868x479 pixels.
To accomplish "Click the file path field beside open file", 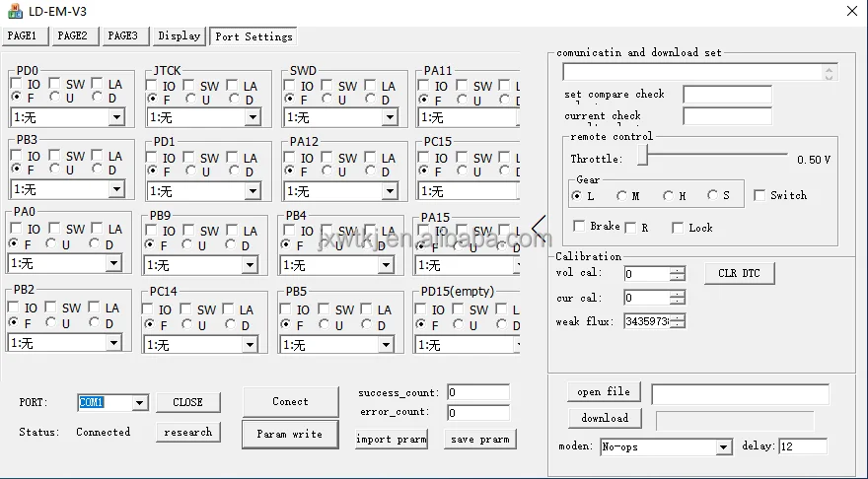I will pyautogui.click(x=741, y=394).
